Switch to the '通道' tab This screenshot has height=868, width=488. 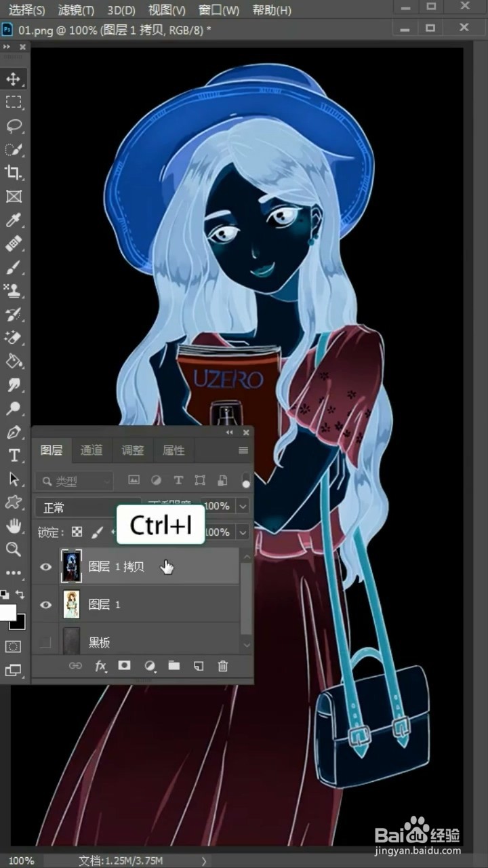pyautogui.click(x=91, y=450)
